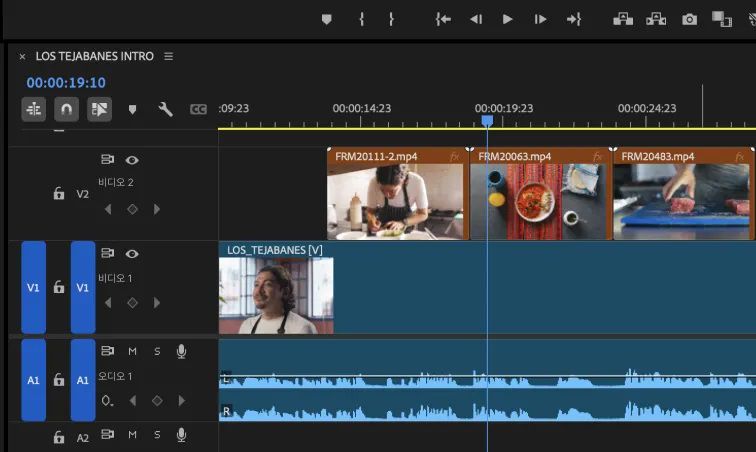Screen dimensions: 756x452
Task: Toggle Closed Captions CC button
Action: (x=198, y=109)
